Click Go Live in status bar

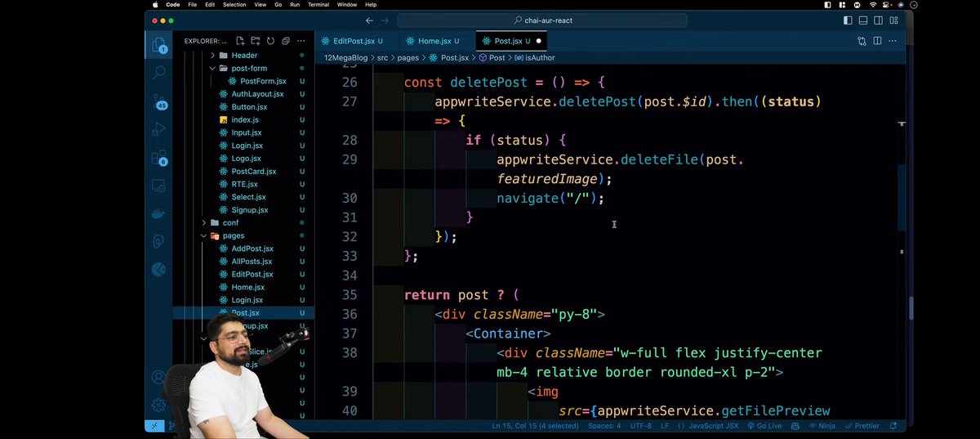765,426
